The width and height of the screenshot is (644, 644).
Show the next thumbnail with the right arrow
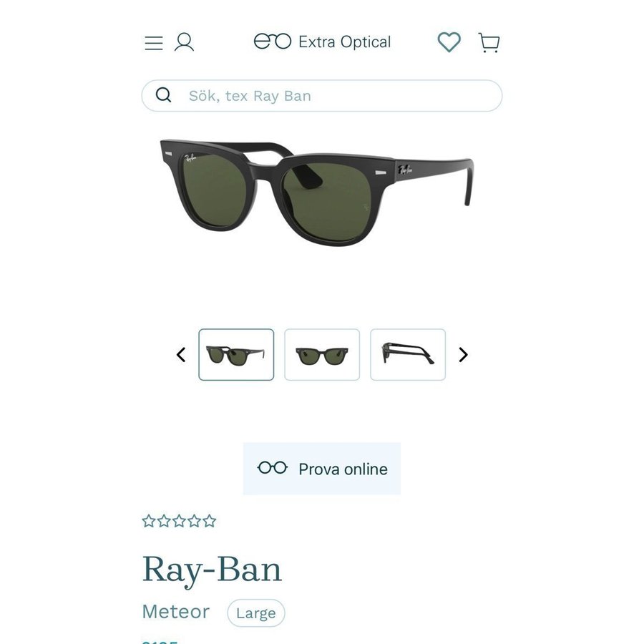(x=463, y=354)
